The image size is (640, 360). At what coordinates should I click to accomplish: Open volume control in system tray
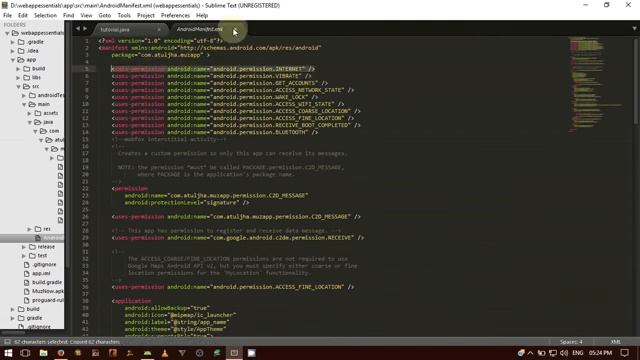564,353
